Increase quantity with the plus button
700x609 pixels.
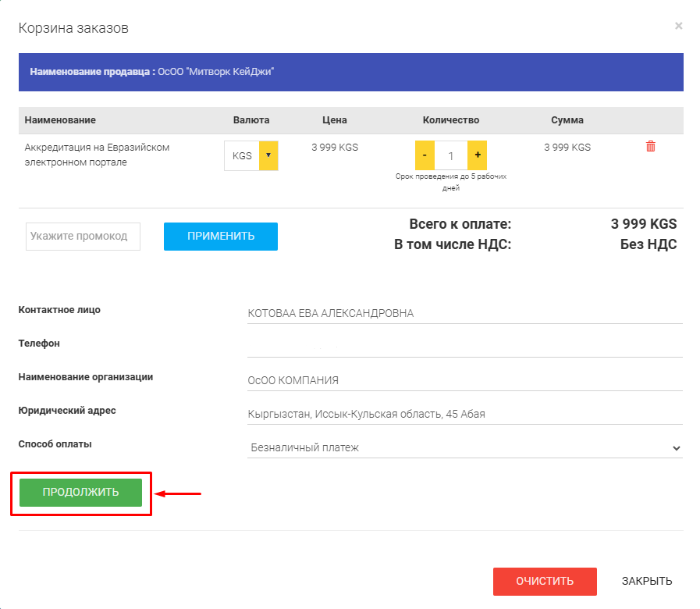478,155
